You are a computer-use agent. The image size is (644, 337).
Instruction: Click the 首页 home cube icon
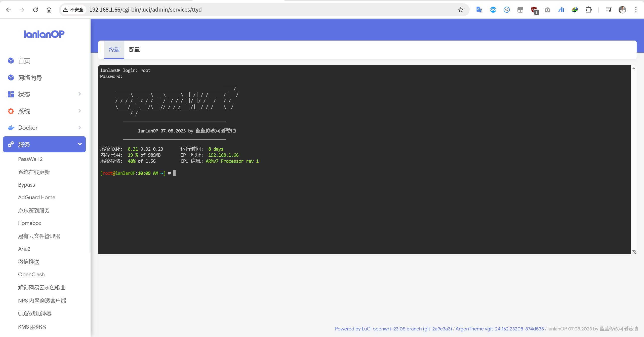[x=11, y=61]
